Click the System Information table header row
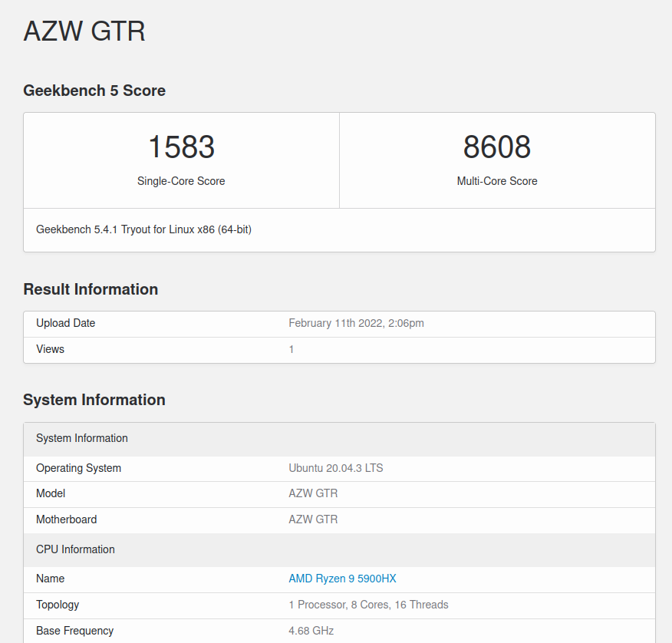 click(339, 439)
